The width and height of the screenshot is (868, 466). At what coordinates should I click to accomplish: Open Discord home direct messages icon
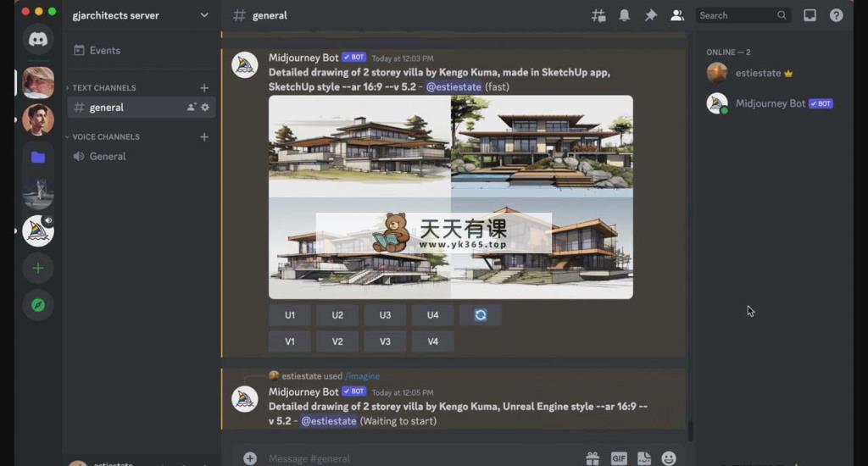tap(37, 39)
